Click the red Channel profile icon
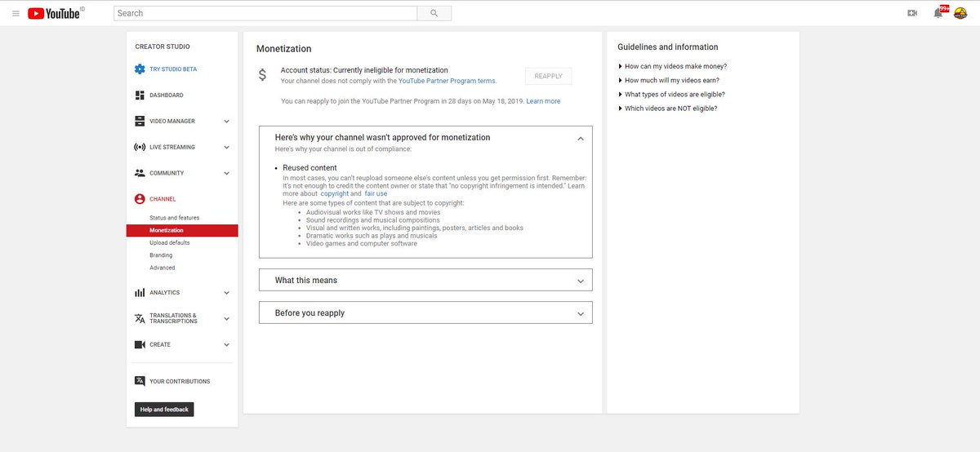The height and width of the screenshot is (452, 980). (140, 199)
